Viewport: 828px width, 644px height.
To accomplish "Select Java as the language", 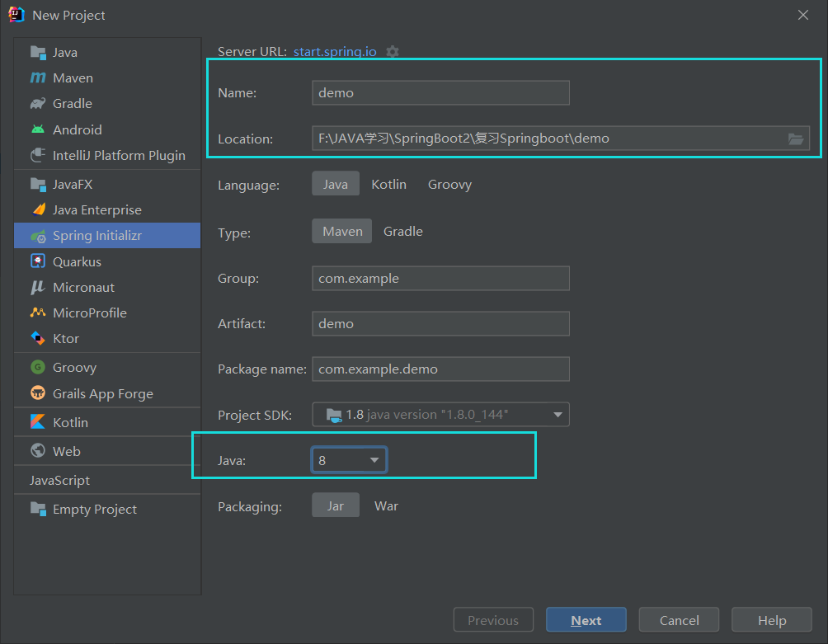I will pyautogui.click(x=336, y=184).
